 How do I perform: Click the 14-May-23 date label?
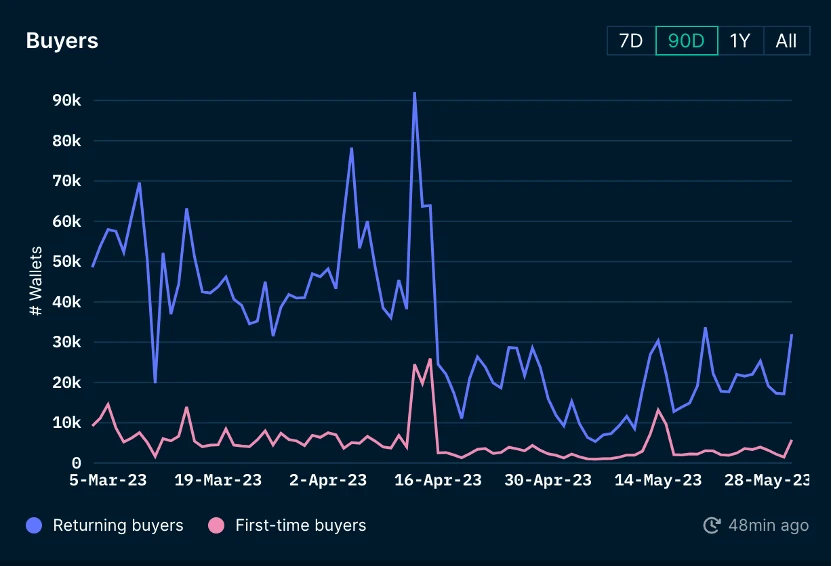pos(658,481)
